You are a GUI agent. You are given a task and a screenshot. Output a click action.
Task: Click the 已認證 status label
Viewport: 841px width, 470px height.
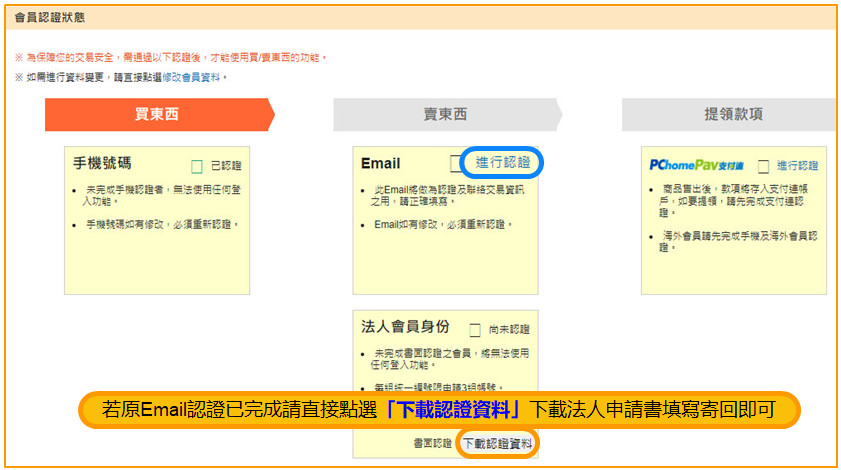(226, 166)
